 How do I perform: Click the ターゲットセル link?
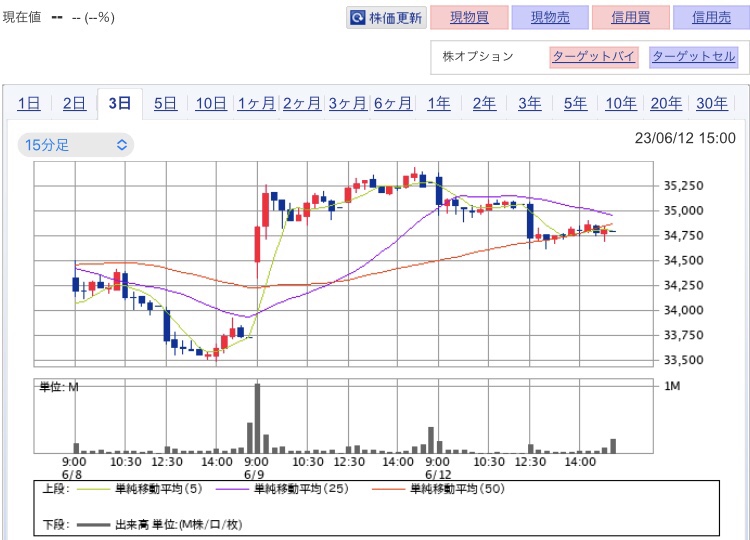[694, 56]
